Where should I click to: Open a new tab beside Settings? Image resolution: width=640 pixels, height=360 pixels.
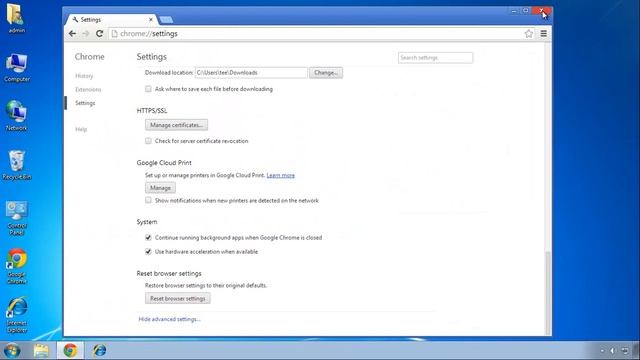[166, 20]
